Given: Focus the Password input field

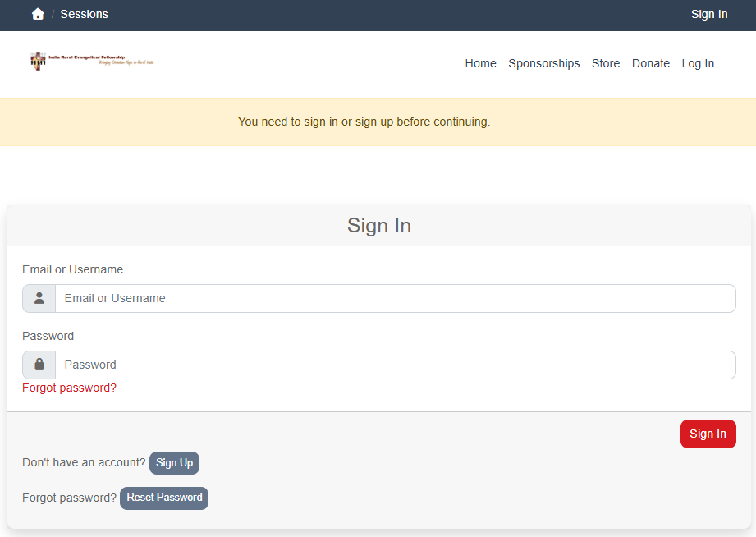Looking at the screenshot, I should click(x=394, y=365).
